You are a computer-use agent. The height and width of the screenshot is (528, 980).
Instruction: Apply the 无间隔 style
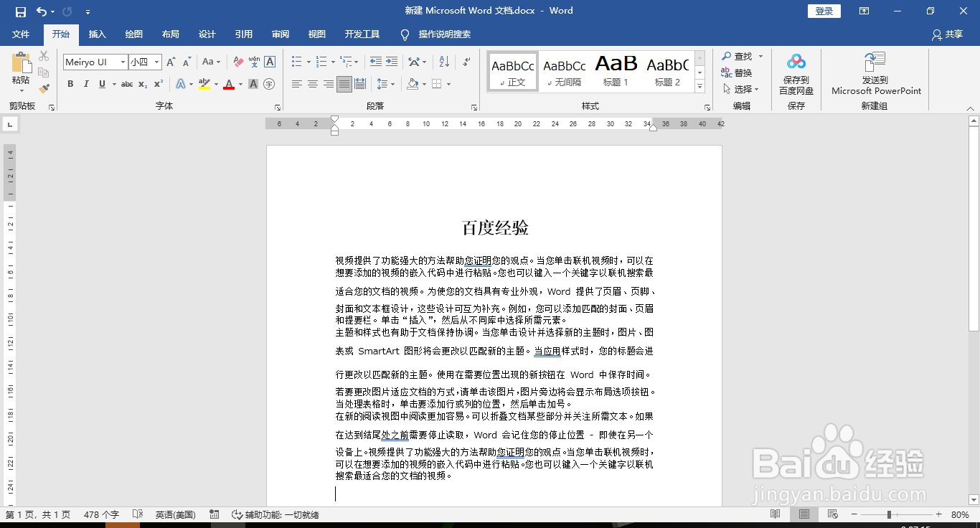(x=564, y=71)
